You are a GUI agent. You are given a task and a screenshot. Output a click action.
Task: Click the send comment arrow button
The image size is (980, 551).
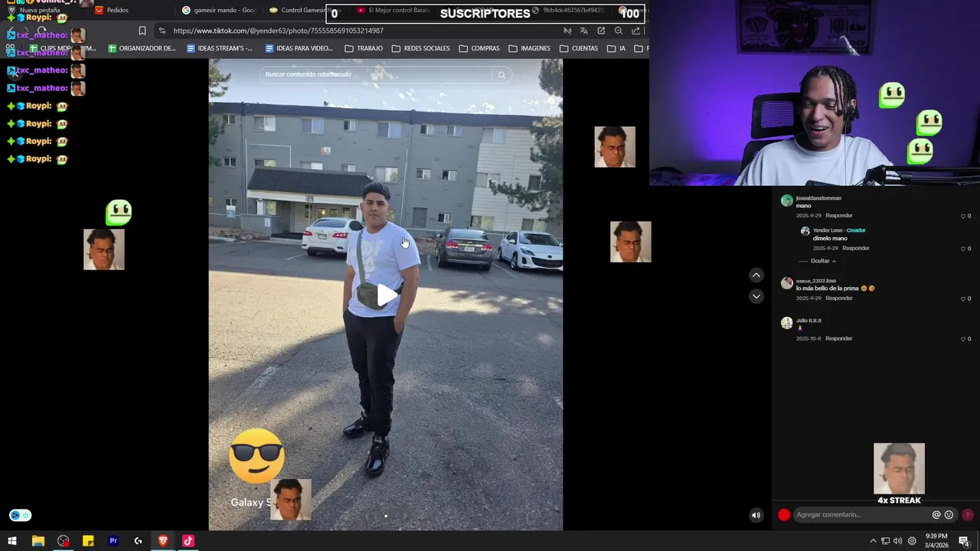(x=968, y=515)
